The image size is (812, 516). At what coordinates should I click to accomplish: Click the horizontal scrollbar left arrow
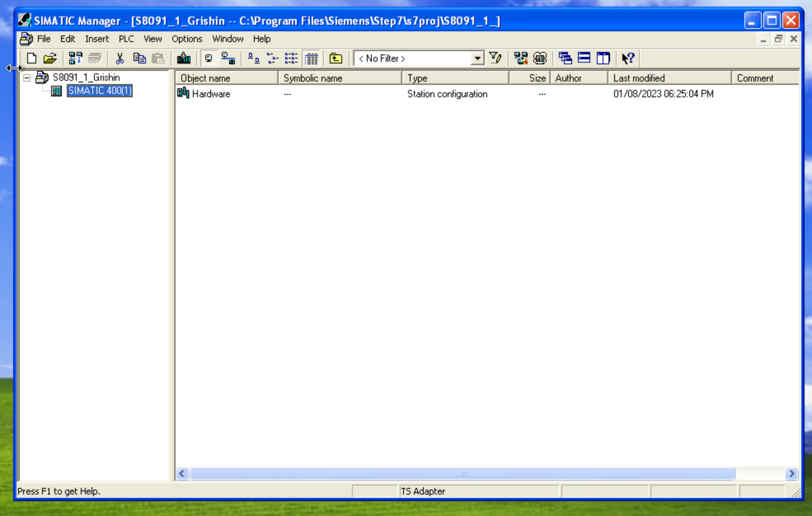coord(182,474)
